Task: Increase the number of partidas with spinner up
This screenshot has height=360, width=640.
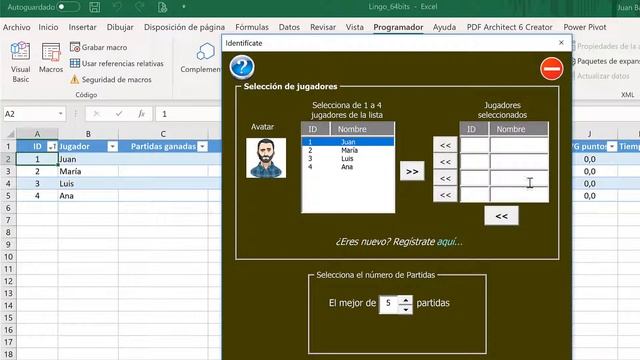Action: pyautogui.click(x=405, y=300)
